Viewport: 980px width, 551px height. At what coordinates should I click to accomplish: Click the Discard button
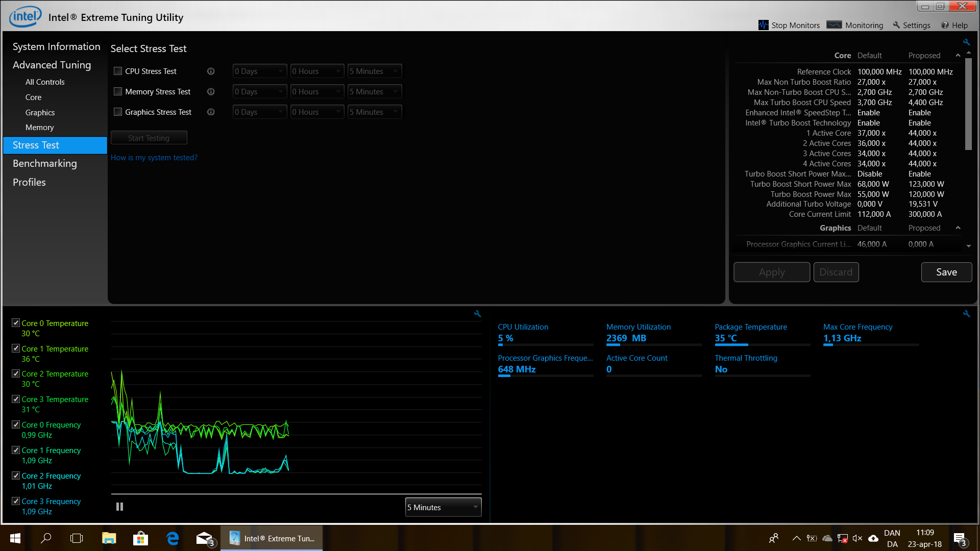pos(836,272)
